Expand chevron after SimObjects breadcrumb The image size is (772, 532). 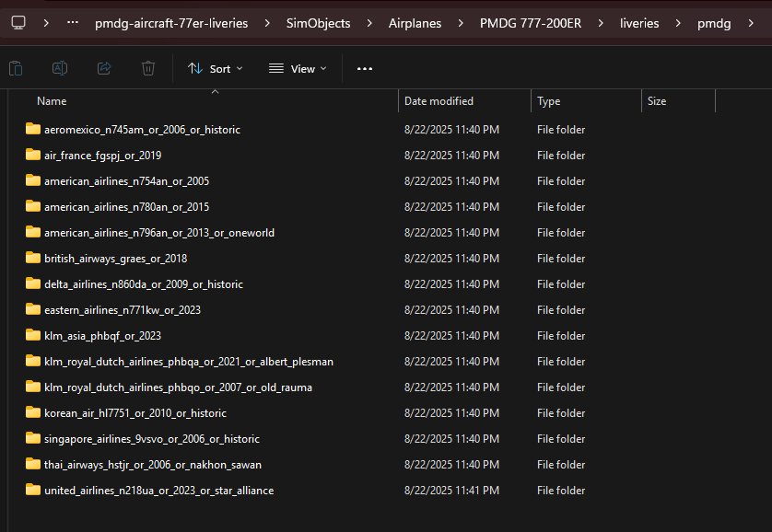pos(369,23)
